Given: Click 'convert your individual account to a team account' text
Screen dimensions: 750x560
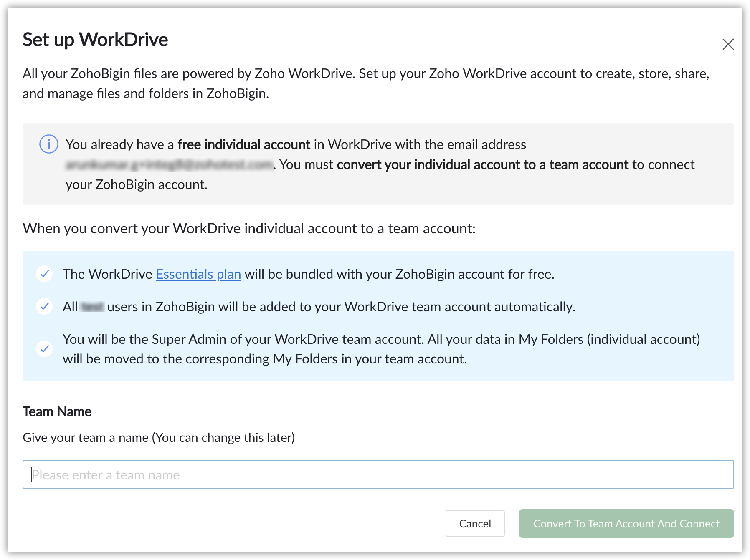Looking at the screenshot, I should (482, 165).
